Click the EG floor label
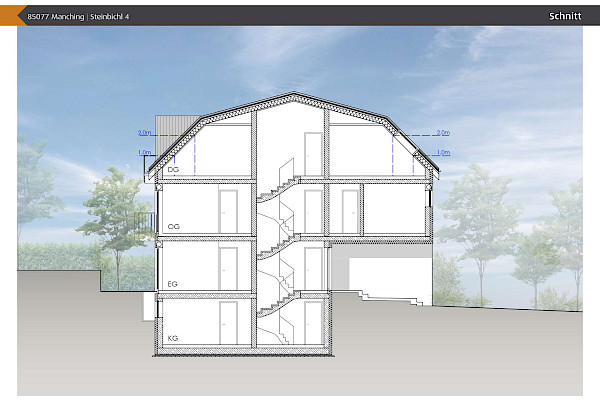Screen dimensions: 600x400 click(x=173, y=285)
